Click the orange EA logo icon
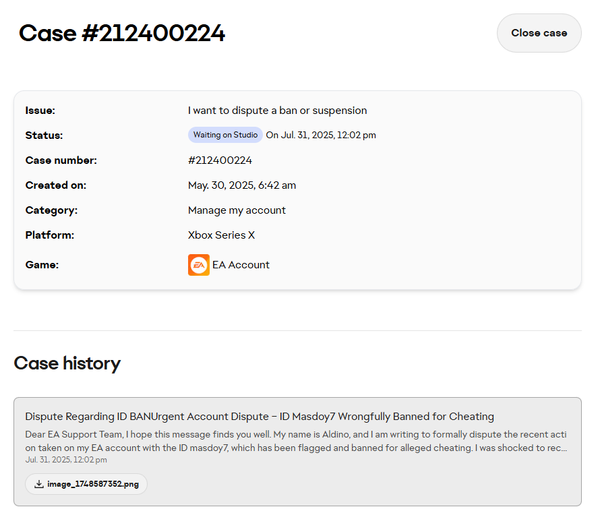Image resolution: width=600 pixels, height=509 pixels. [x=198, y=265]
